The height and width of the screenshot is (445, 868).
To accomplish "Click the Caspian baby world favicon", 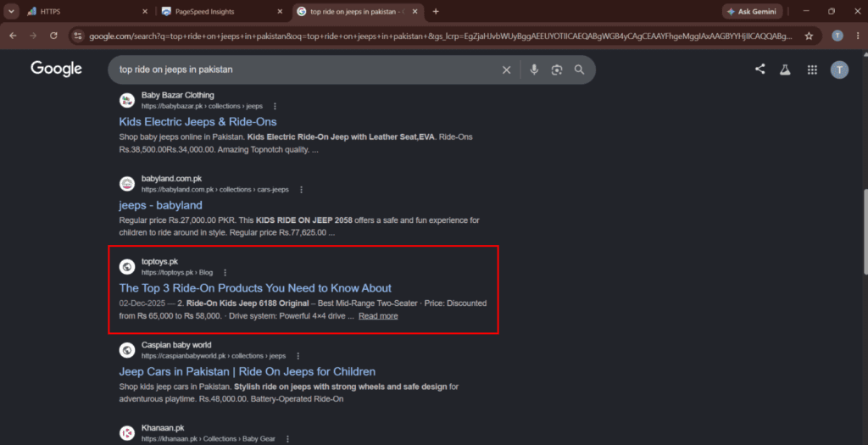I will coord(127,350).
